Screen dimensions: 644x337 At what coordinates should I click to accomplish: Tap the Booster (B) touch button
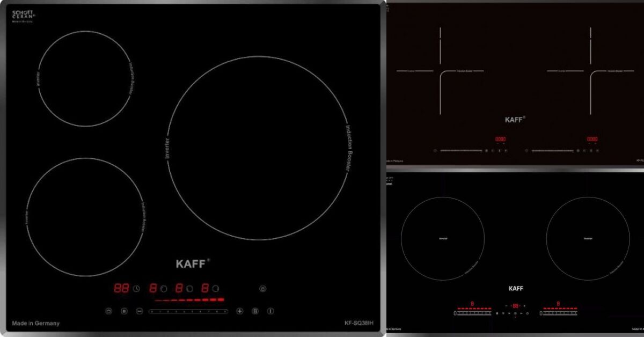click(255, 311)
